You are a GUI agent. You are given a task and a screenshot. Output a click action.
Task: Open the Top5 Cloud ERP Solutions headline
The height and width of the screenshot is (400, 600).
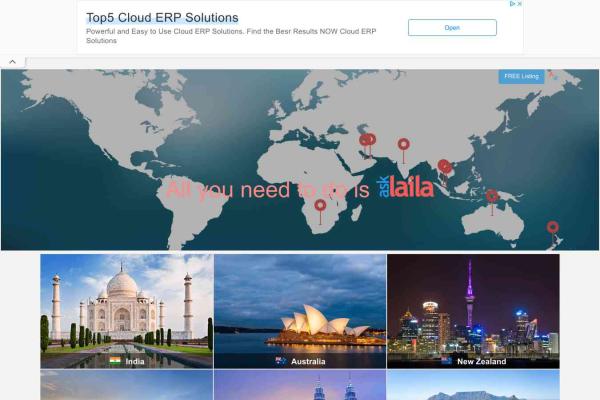point(162,18)
